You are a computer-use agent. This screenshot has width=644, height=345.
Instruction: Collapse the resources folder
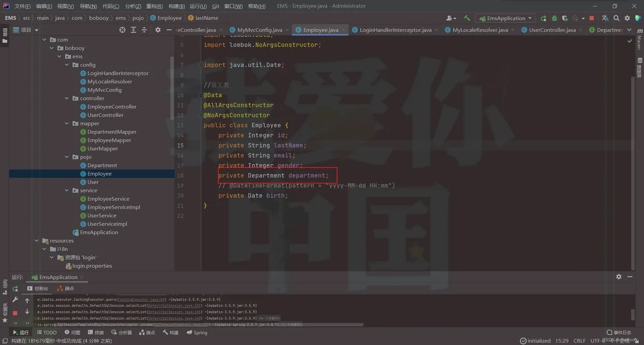point(37,241)
